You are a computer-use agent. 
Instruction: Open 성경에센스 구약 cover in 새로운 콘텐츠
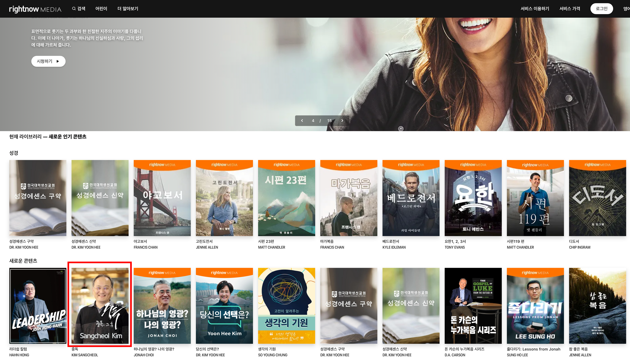349,306
